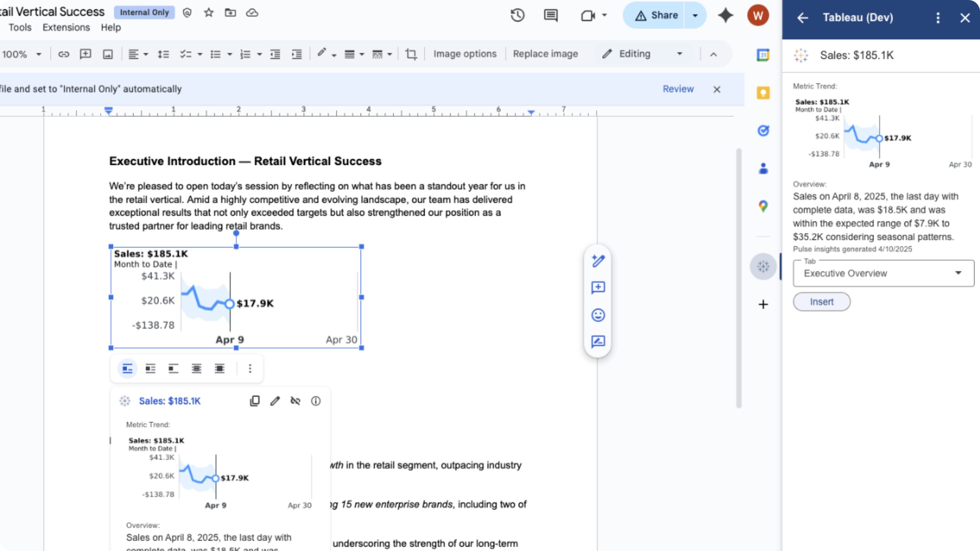
Task: Select Behind text image option
Action: 197,368
